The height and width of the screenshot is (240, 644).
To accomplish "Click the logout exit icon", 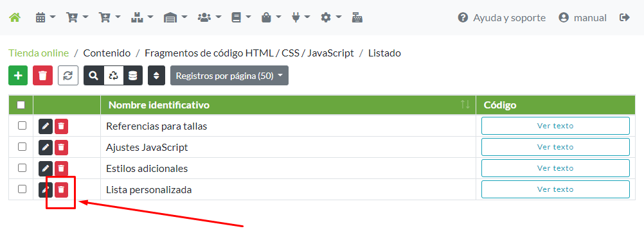I will (x=625, y=17).
